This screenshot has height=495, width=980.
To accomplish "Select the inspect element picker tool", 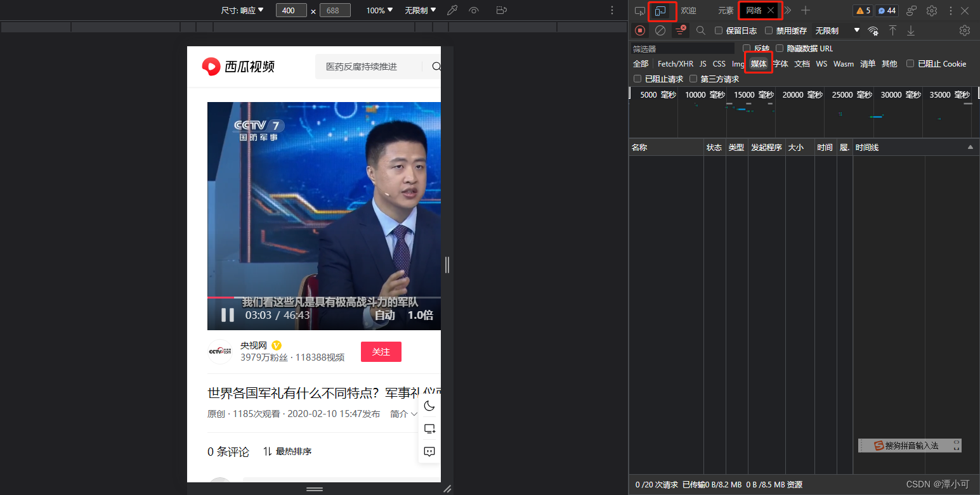I will [x=639, y=10].
